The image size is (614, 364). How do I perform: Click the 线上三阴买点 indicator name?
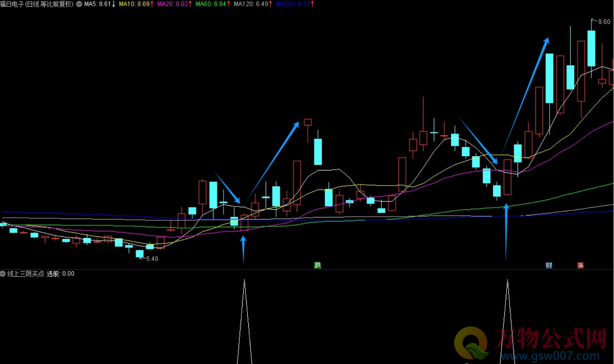26,274
